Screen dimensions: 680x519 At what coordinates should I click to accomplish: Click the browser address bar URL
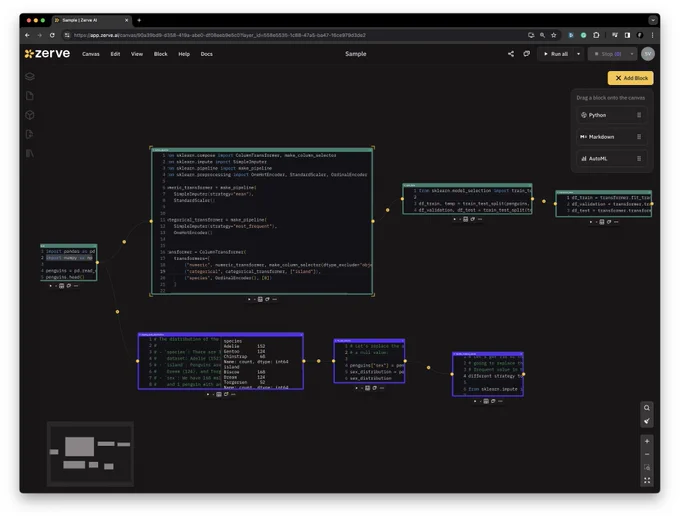(219, 35)
